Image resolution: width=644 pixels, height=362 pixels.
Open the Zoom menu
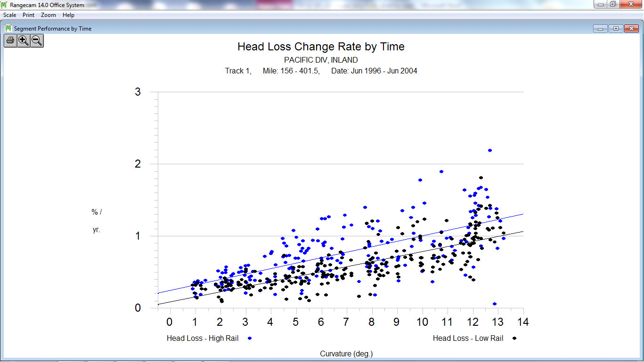click(x=48, y=15)
